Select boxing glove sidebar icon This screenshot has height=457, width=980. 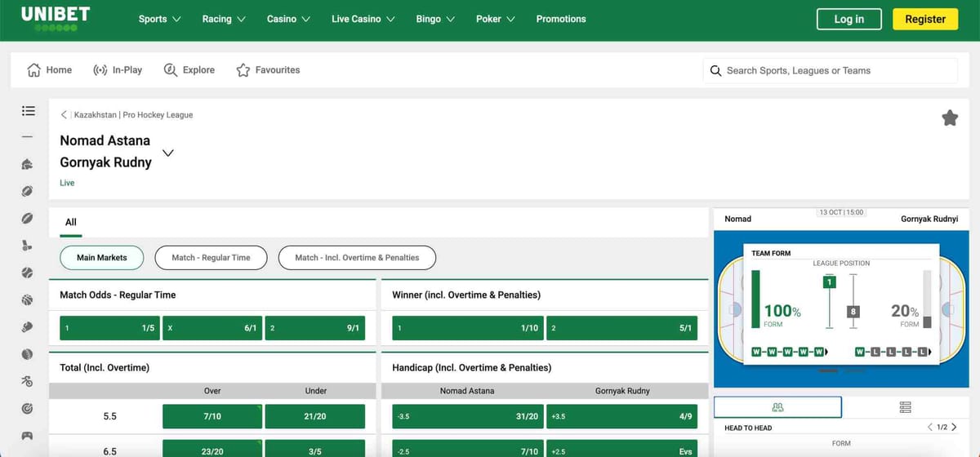pos(28,327)
